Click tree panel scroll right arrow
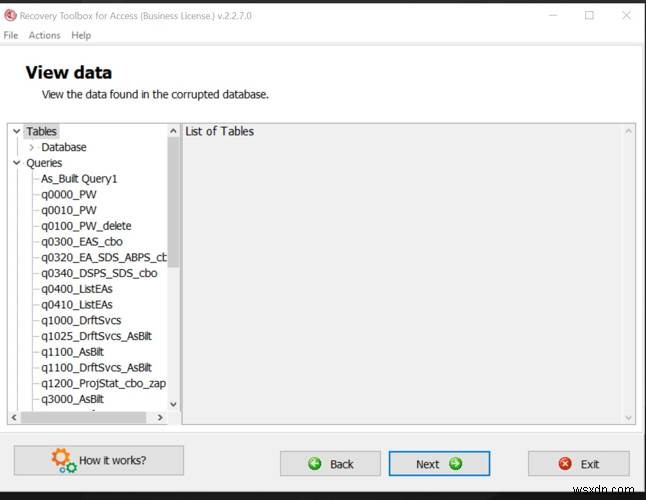The image size is (646, 500). pyautogui.click(x=160, y=418)
